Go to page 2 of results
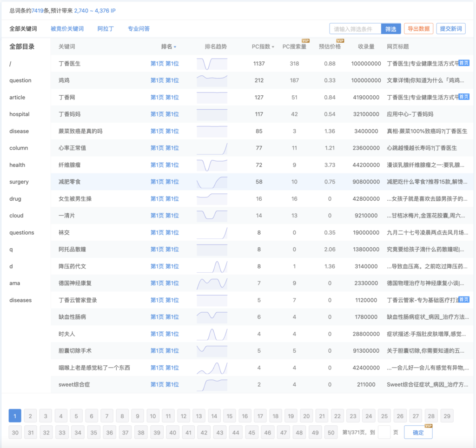This screenshot has height=448, width=476. pyautogui.click(x=30, y=416)
